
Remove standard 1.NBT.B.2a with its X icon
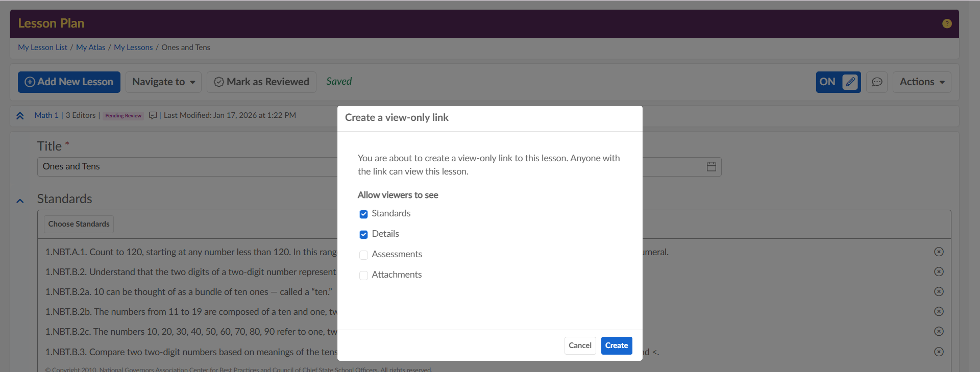938,291
